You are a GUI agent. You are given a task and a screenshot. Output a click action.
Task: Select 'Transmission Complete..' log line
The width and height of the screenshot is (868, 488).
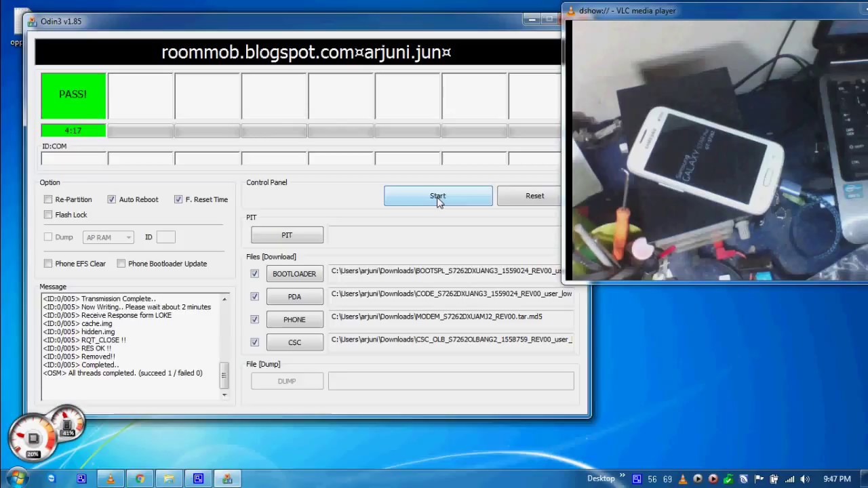pos(100,299)
